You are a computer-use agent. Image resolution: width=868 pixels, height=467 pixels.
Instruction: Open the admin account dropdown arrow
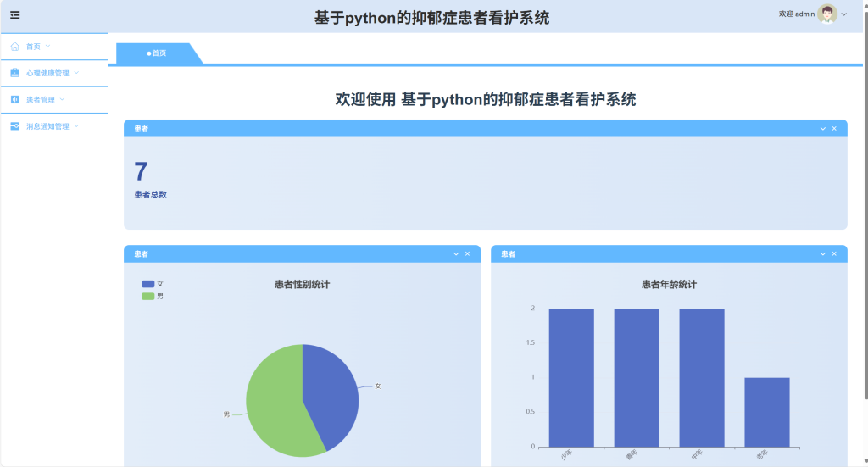pyautogui.click(x=844, y=14)
